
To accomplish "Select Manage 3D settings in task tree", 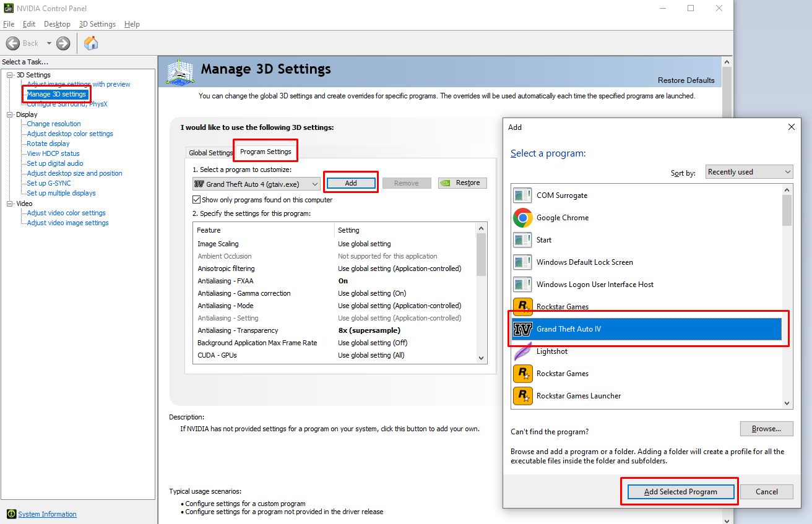I will 56,94.
